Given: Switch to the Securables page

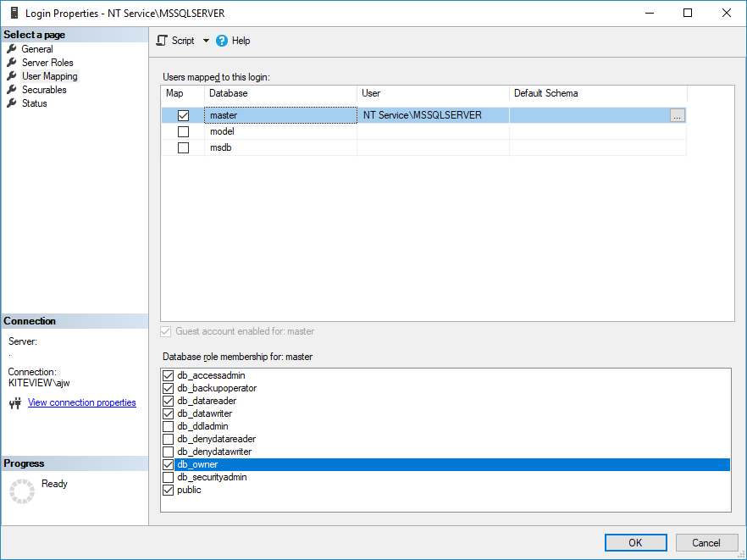Looking at the screenshot, I should click(44, 90).
